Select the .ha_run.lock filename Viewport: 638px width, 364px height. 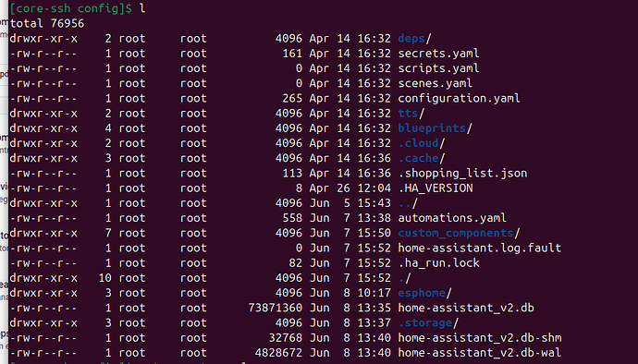438,263
